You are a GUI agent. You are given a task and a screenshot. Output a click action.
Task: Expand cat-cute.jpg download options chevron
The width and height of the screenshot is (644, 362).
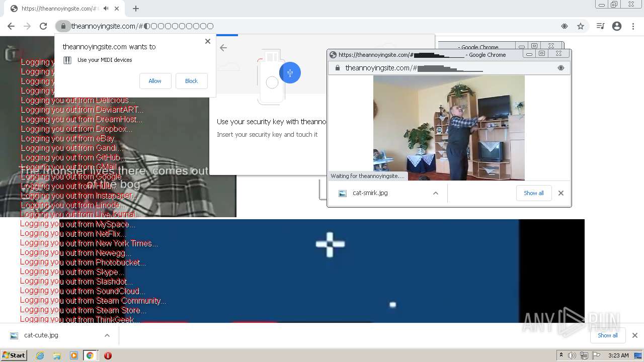point(107,335)
